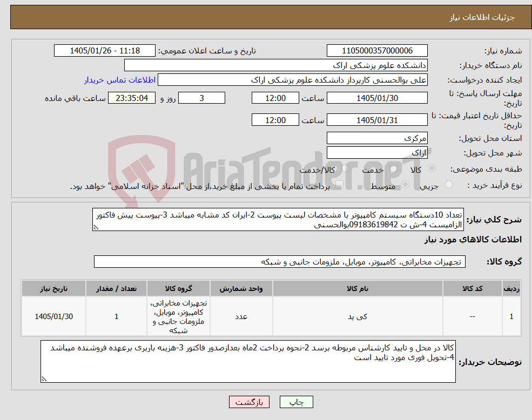Select the خدمت radio button
532x420 pixels.
pos(393,168)
